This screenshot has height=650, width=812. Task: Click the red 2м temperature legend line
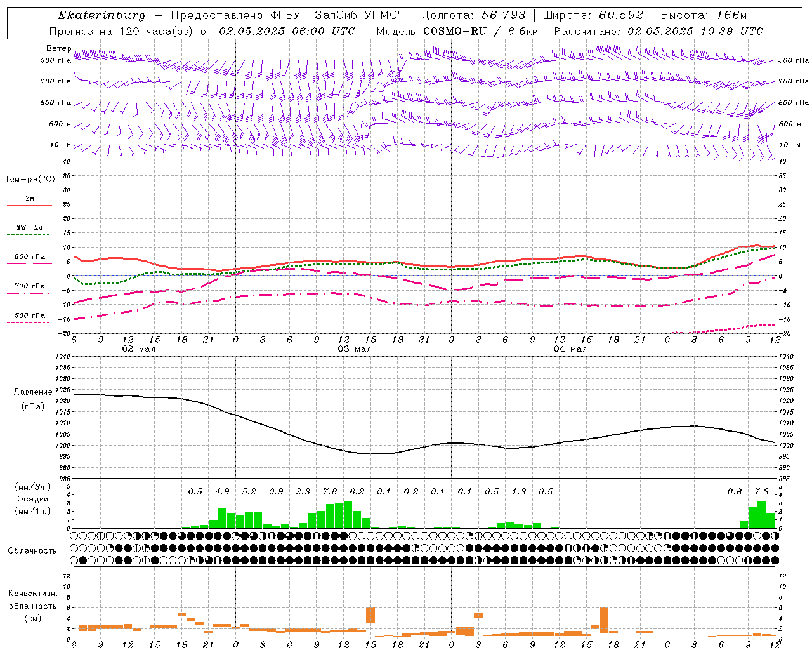pyautogui.click(x=29, y=205)
